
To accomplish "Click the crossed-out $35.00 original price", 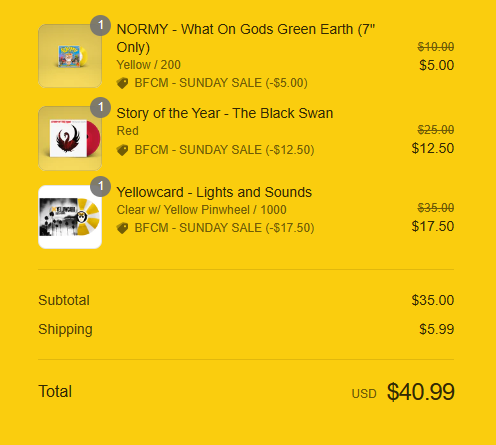I will (436, 208).
